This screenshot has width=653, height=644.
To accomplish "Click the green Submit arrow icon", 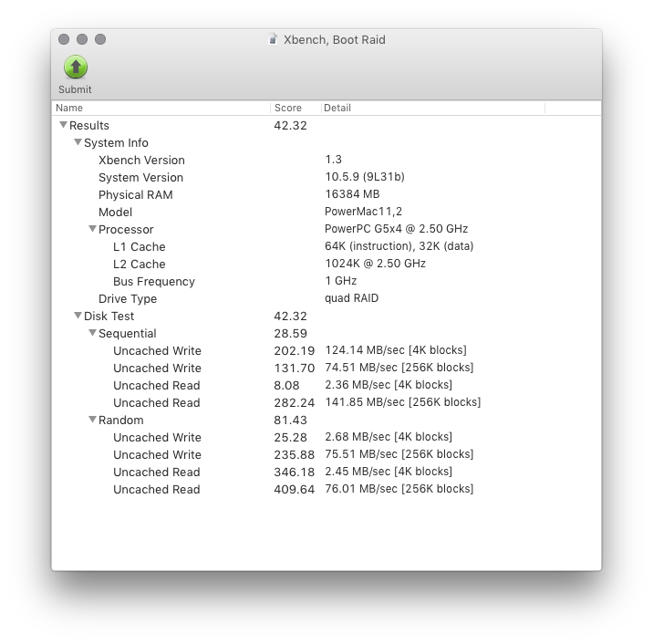I will click(x=76, y=68).
